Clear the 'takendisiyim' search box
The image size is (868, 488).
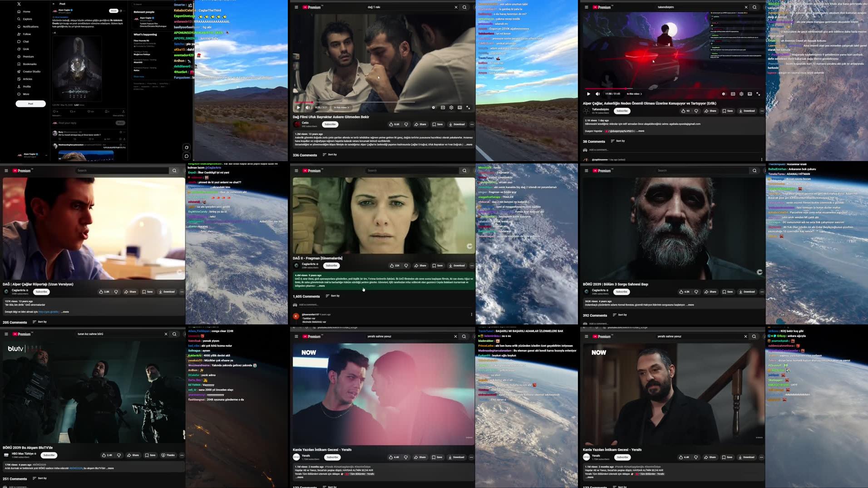click(746, 7)
